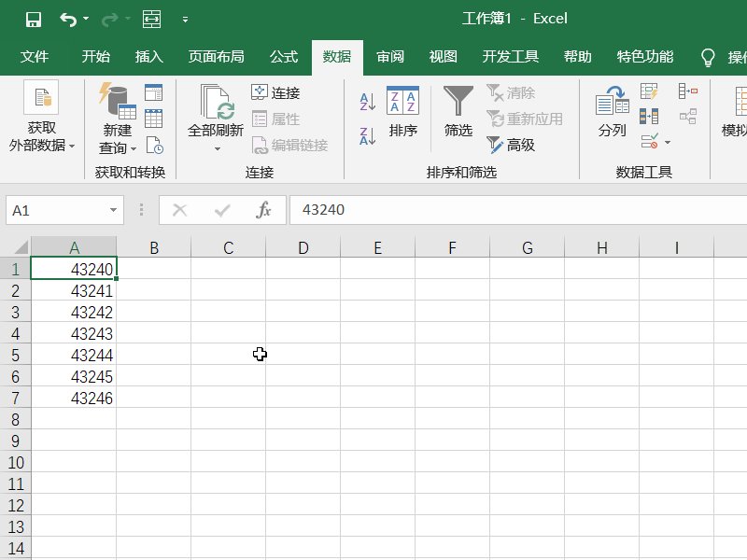Open the Name Box dropdown

(x=112, y=210)
